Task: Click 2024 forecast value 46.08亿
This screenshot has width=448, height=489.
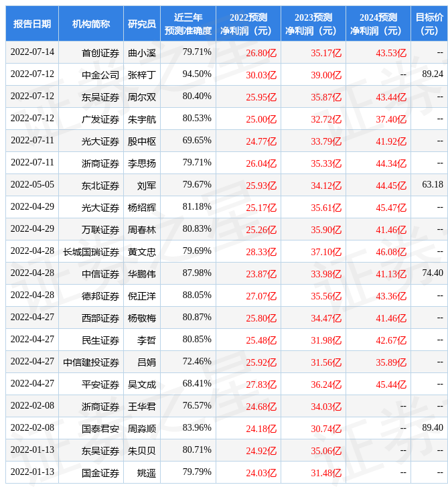Action: [x=391, y=252]
